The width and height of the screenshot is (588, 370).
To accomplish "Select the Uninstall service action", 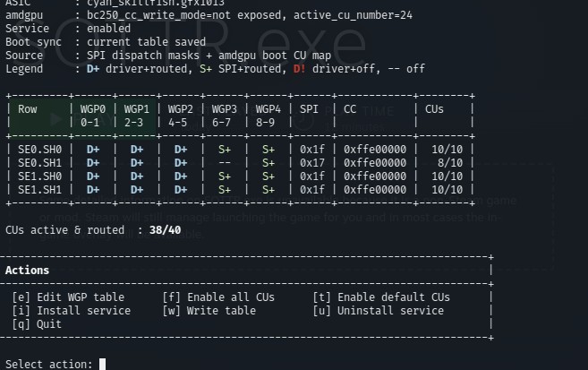I will (378, 311).
